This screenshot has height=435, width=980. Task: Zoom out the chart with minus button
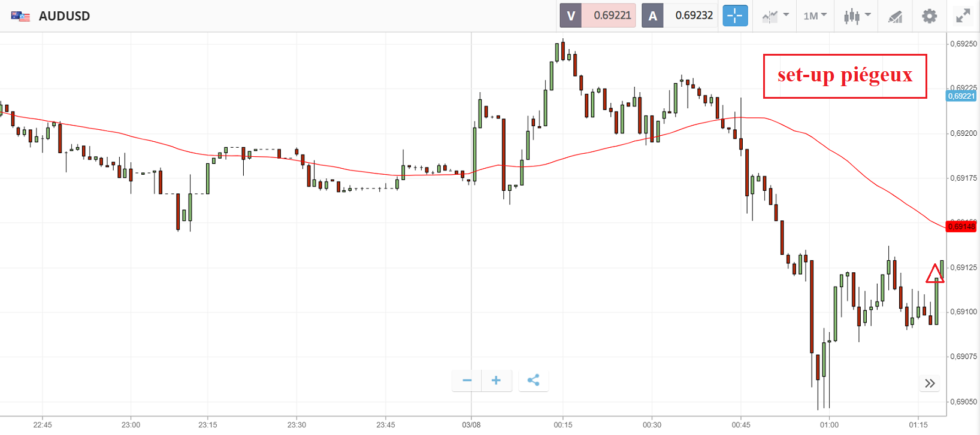click(467, 381)
